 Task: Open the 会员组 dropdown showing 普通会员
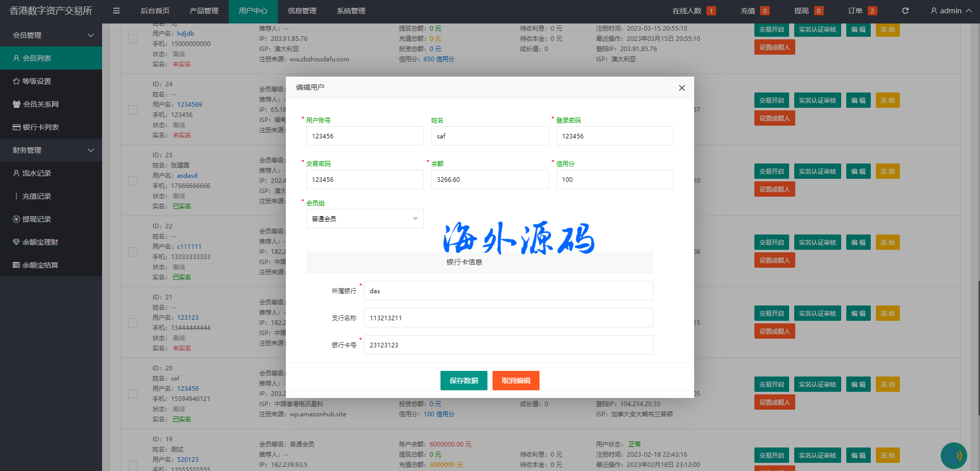pyautogui.click(x=364, y=219)
